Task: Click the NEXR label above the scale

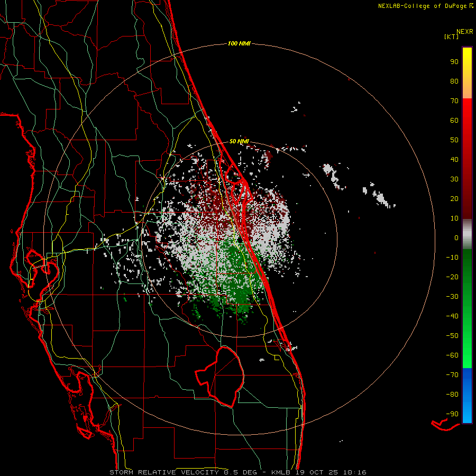Action: [x=465, y=32]
